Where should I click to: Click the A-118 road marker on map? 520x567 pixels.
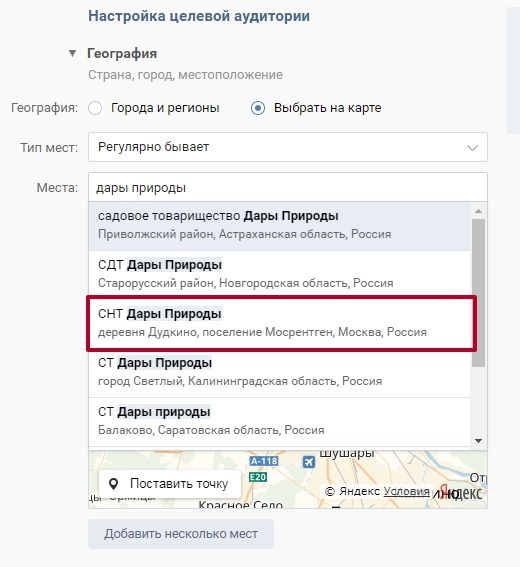click(264, 461)
